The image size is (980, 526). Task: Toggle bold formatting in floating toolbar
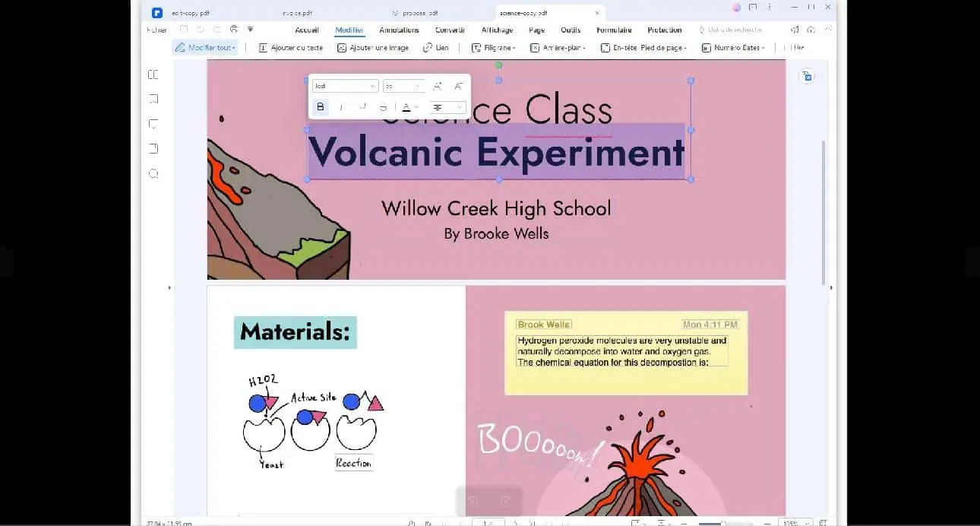tap(321, 107)
